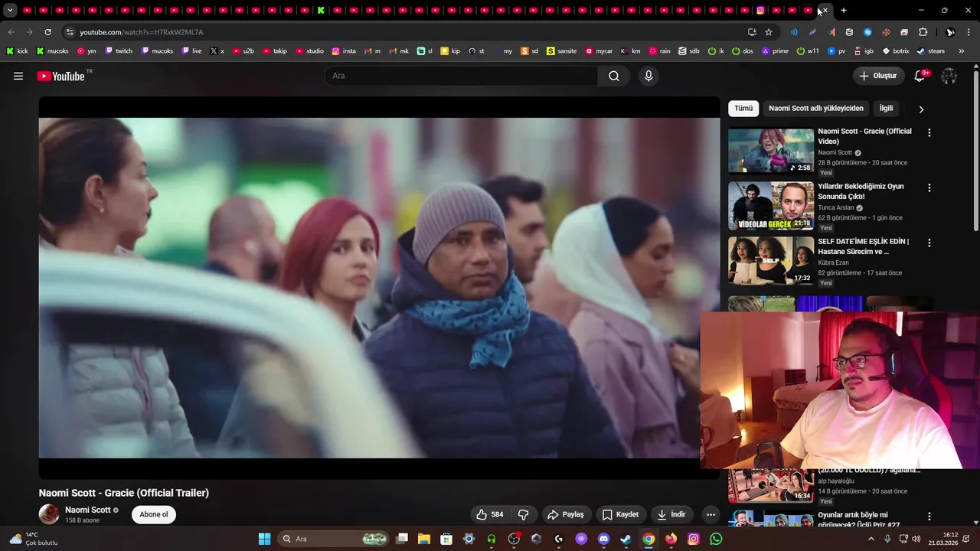
Task: Start voice search with the microphone icon
Action: pyautogui.click(x=648, y=76)
